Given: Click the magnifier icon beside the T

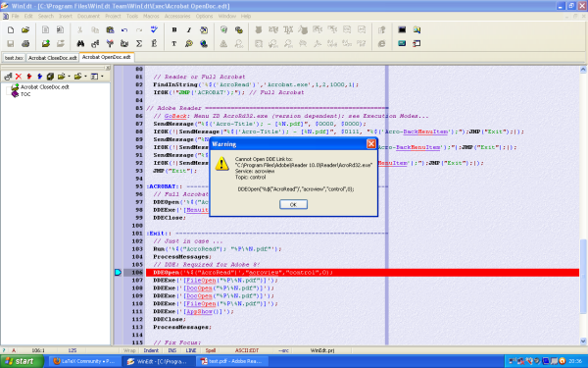Looking at the screenshot, I should pos(189,44).
